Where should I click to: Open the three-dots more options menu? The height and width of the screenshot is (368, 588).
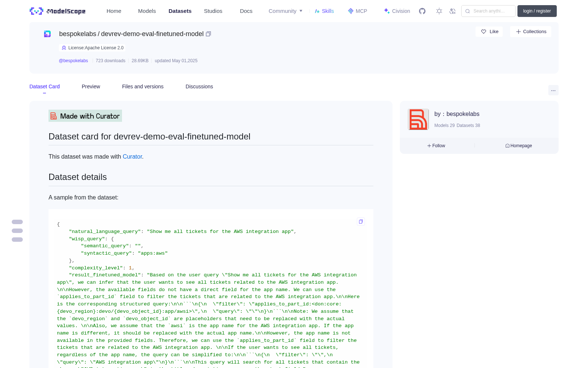(x=553, y=90)
